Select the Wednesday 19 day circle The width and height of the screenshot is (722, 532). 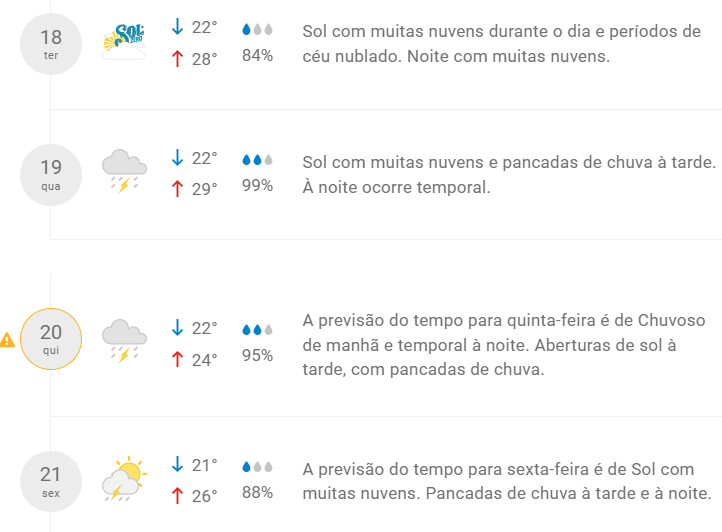point(50,173)
